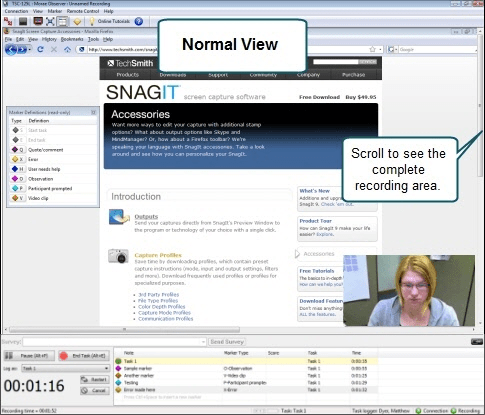The height and width of the screenshot is (415, 485).
Task: Click the participant webcam video thumbnail
Action: coord(409,291)
